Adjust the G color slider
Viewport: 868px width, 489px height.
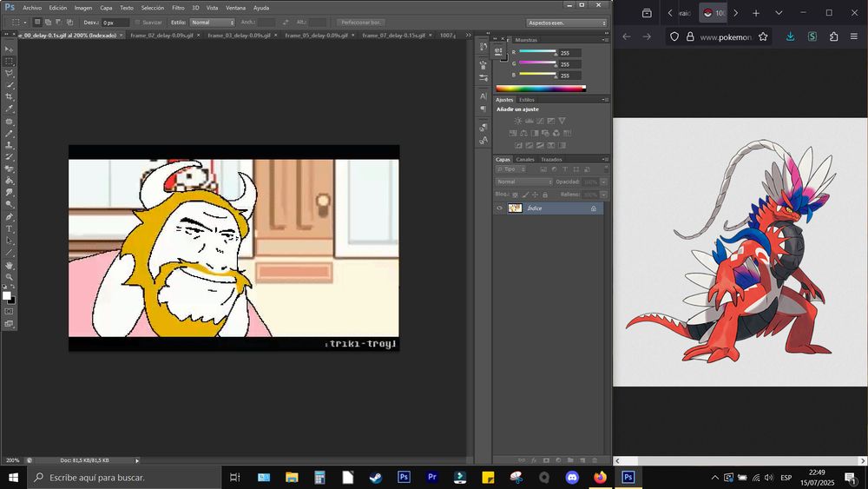537,63
